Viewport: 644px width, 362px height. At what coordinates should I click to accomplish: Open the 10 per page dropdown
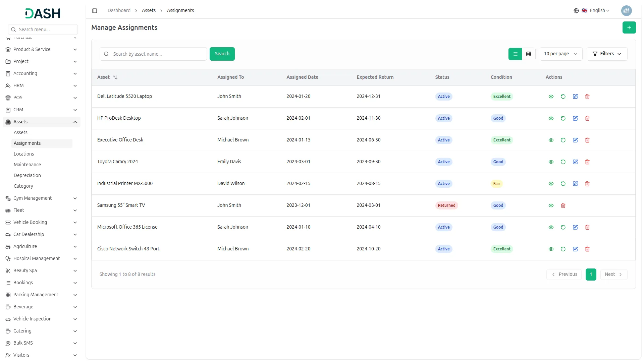[560, 54]
